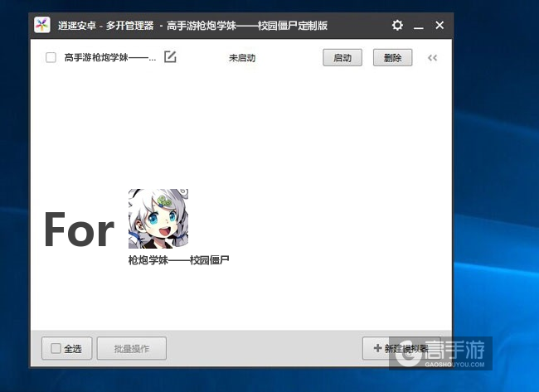Minimize the 多开管理器 window
The image size is (539, 392).
coord(419,26)
